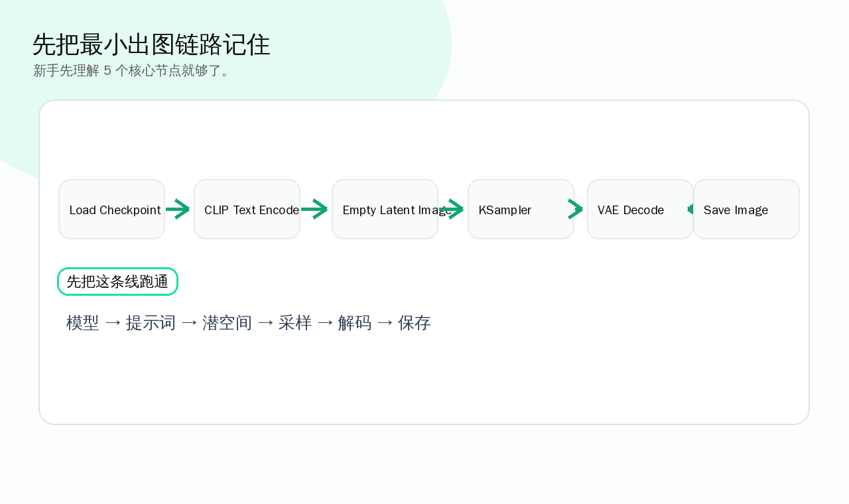Click the word 模型 in the flow line
This screenshot has height=504, width=849.
pyautogui.click(x=83, y=323)
